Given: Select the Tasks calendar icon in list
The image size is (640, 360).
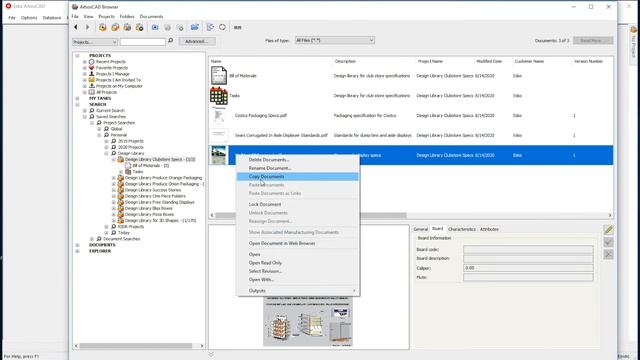Looking at the screenshot, I should (219, 96).
